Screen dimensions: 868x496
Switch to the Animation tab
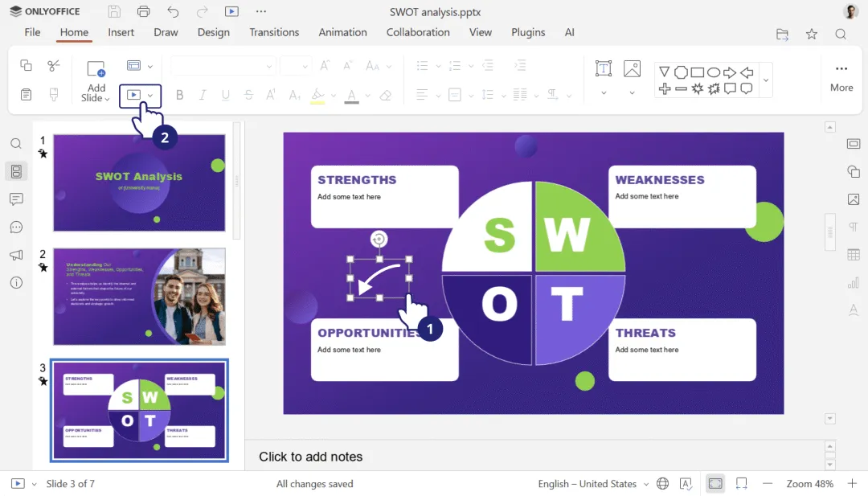click(342, 32)
